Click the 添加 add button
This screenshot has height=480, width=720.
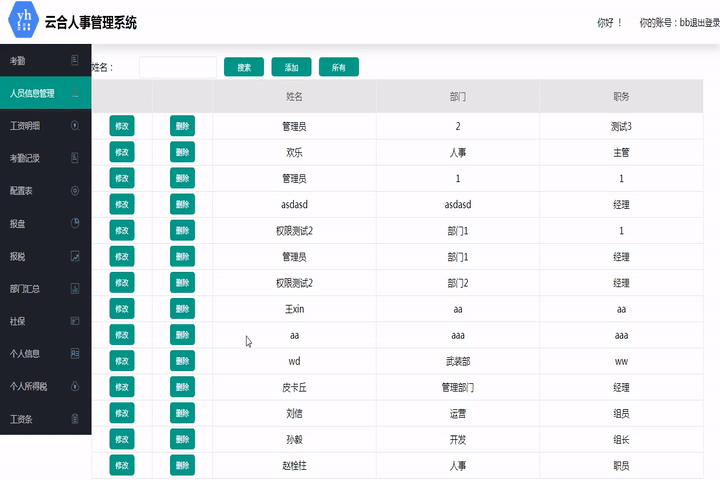click(291, 67)
